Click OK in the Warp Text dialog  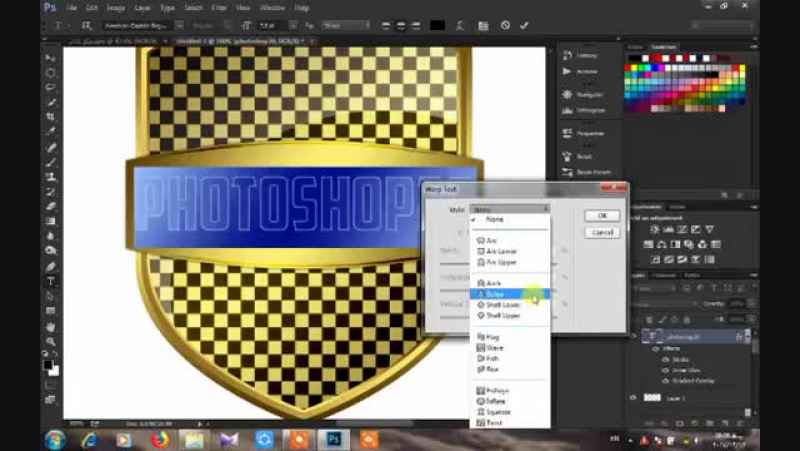click(602, 215)
